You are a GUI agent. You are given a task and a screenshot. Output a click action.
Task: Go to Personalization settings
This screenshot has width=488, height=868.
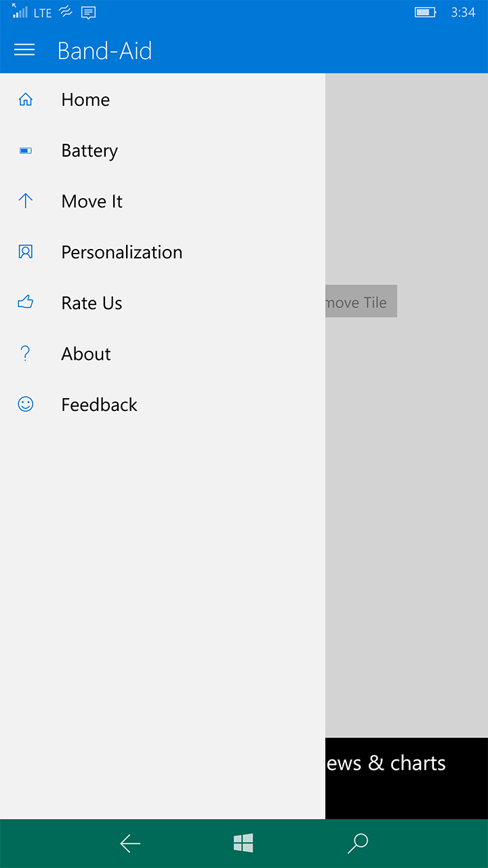[122, 252]
